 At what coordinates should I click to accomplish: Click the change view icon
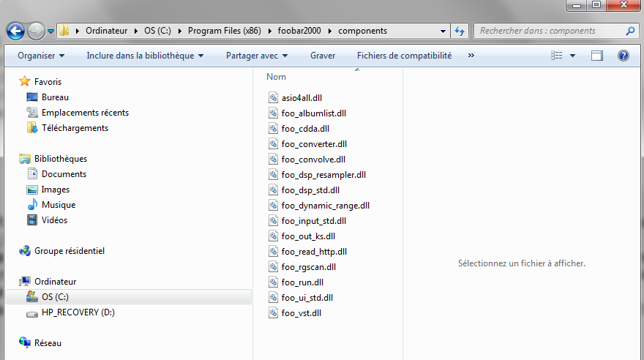556,56
